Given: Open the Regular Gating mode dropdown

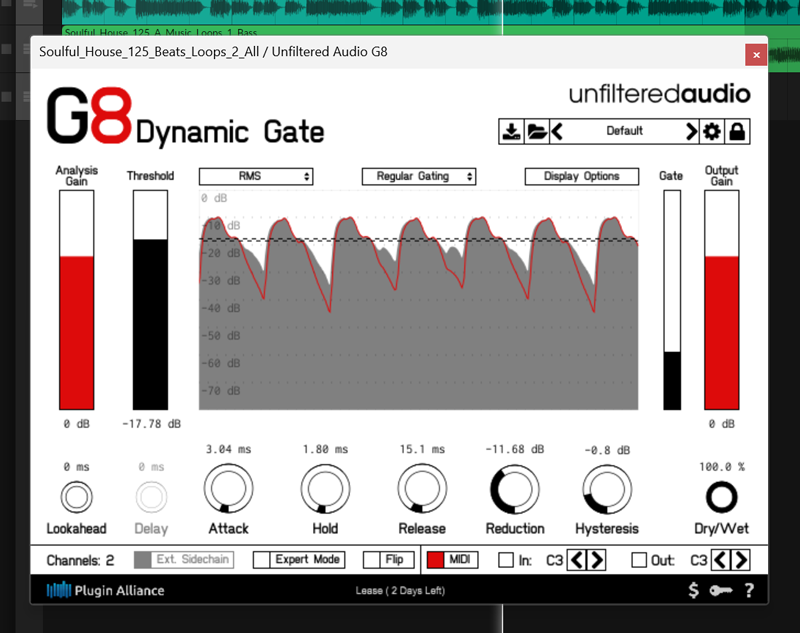Looking at the screenshot, I should (419, 176).
